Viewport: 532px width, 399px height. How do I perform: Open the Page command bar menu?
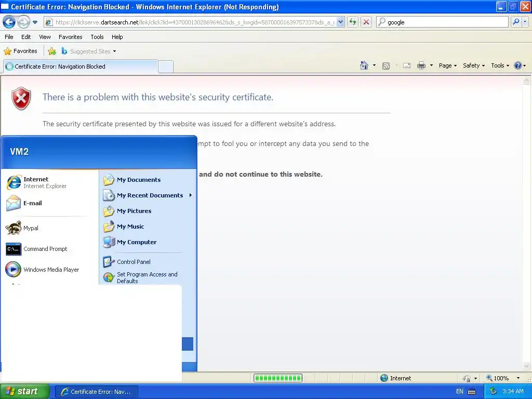(448, 65)
